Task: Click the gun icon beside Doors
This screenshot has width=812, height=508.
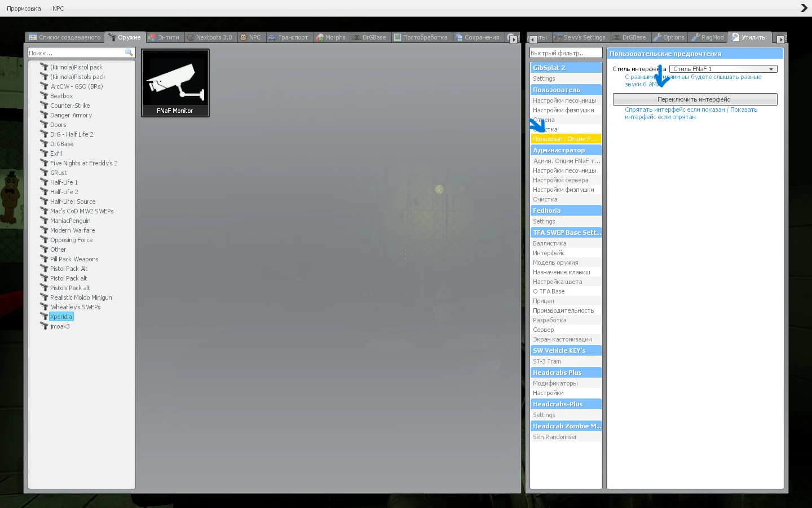Action: coord(44,125)
